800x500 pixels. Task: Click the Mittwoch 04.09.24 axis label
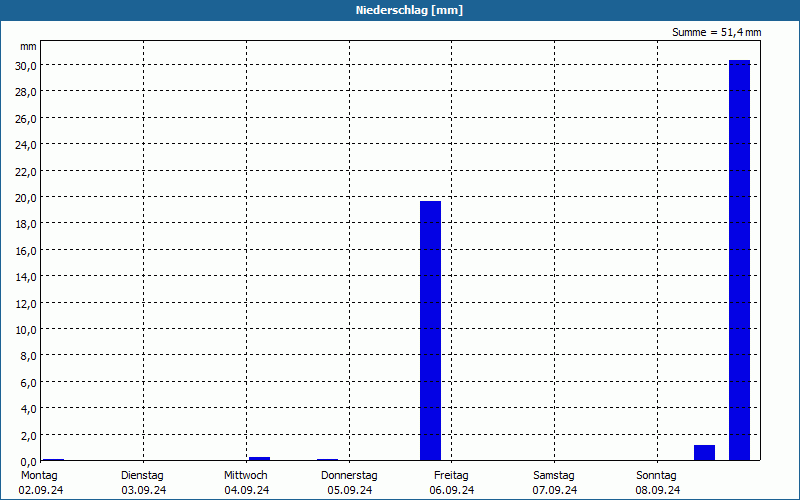[246, 483]
